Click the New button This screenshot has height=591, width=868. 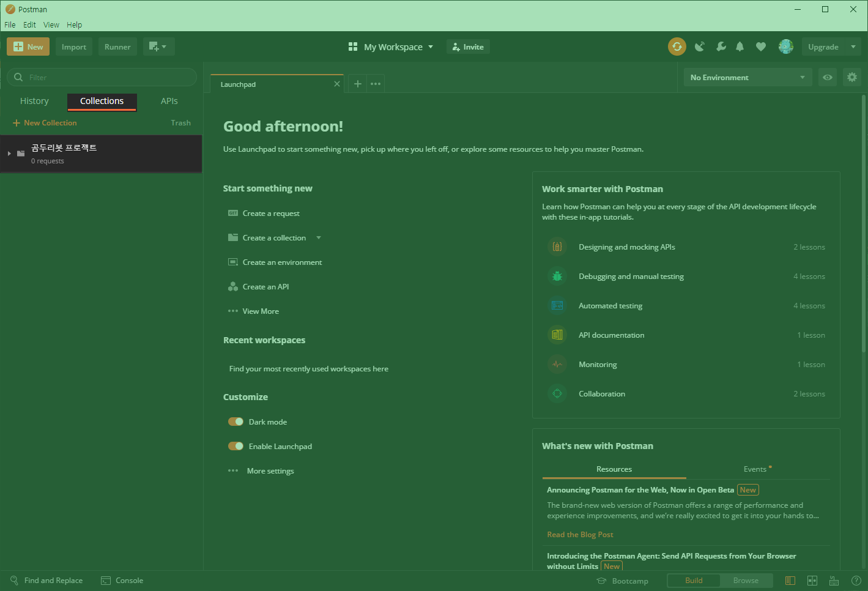point(28,46)
